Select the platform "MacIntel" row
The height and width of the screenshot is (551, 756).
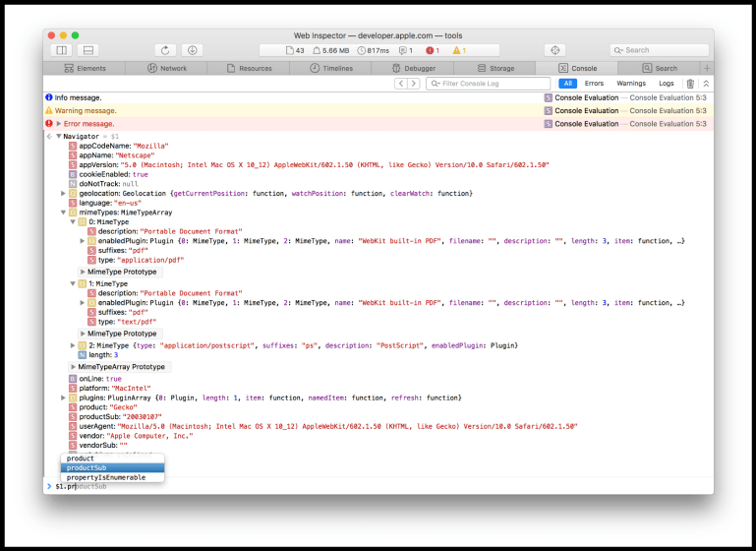109,389
